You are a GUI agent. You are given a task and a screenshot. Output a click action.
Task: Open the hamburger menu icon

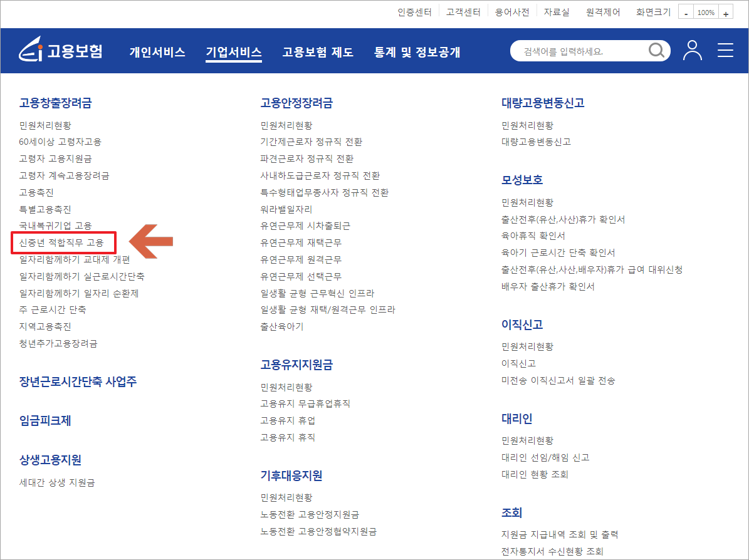(725, 51)
